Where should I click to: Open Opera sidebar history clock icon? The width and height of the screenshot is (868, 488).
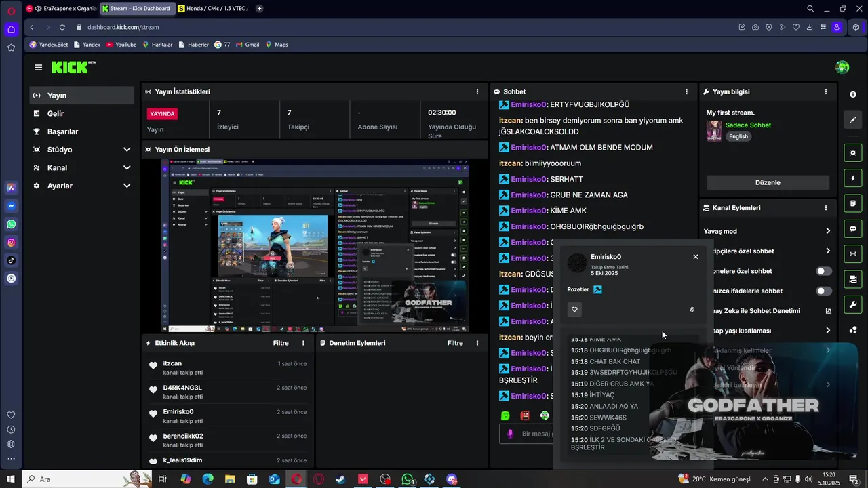[12, 430]
